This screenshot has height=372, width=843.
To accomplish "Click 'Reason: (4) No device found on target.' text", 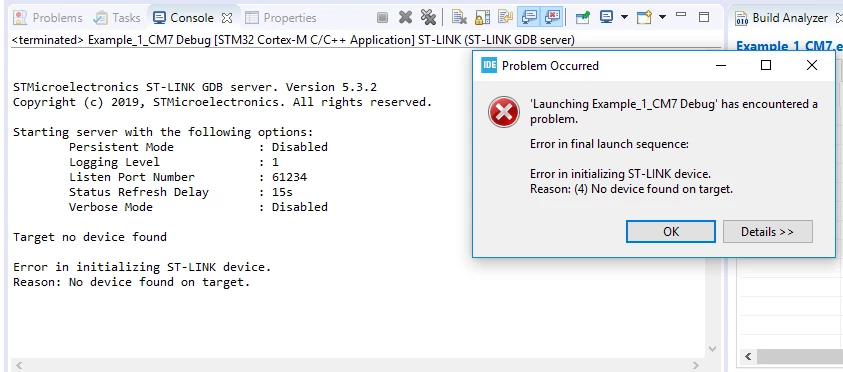I will (631, 189).
